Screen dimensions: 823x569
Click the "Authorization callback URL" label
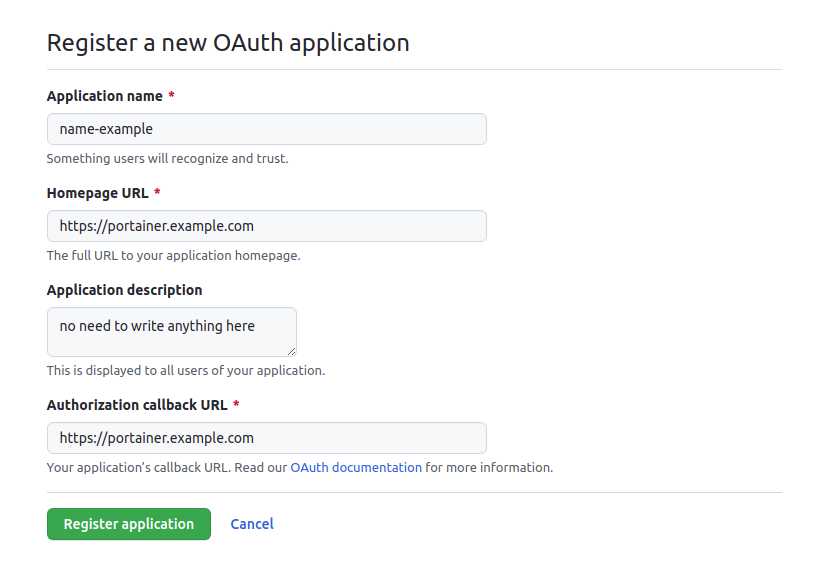click(x=137, y=405)
